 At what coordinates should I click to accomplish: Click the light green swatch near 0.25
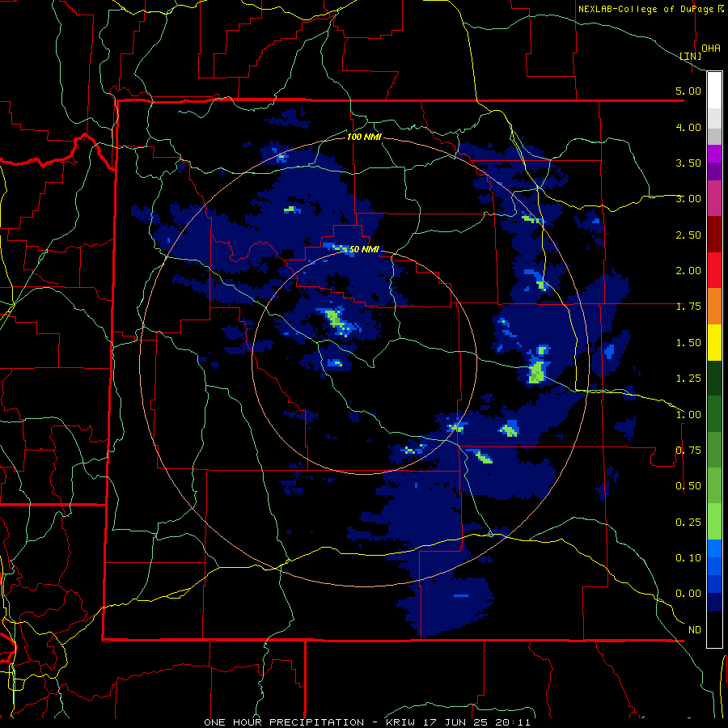pyautogui.click(x=715, y=522)
